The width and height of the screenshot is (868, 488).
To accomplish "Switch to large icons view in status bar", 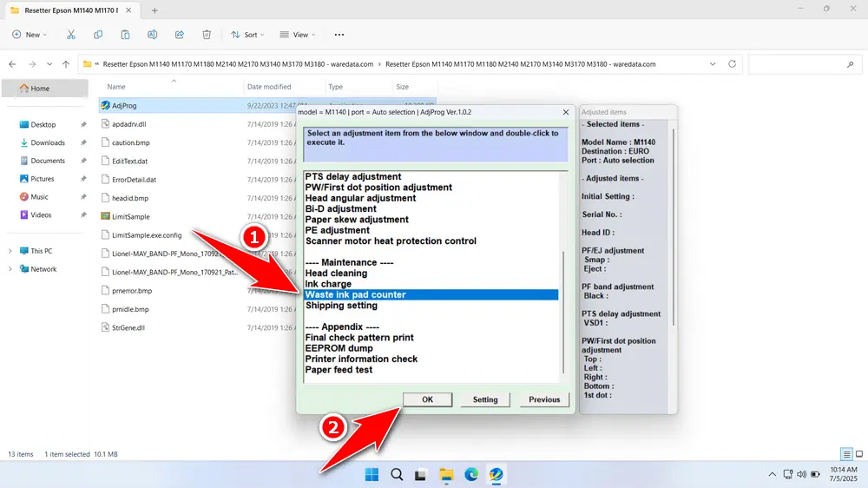I will coord(858,454).
